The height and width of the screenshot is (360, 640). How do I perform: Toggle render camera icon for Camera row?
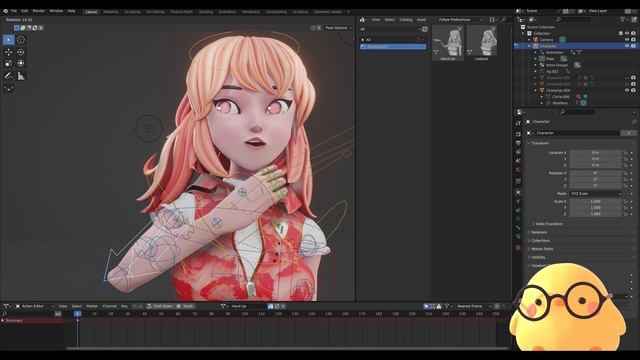click(x=633, y=40)
